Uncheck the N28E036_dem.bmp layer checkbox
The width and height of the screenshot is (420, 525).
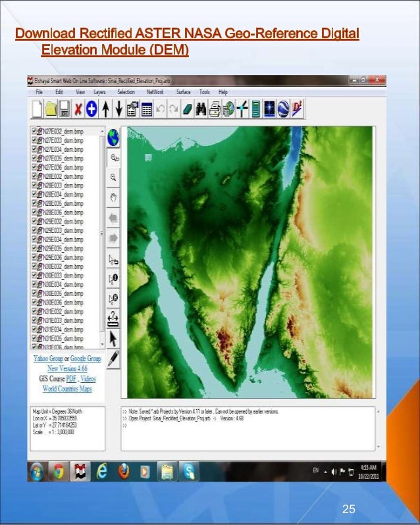coord(34,213)
